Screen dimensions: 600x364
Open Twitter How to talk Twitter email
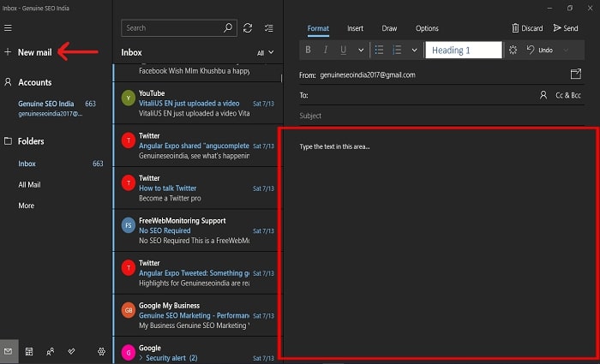tap(198, 188)
